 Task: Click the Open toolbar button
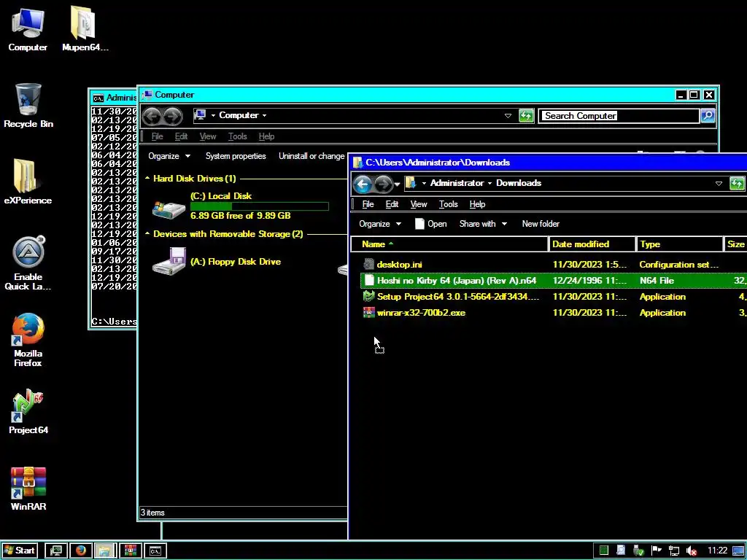coord(430,224)
